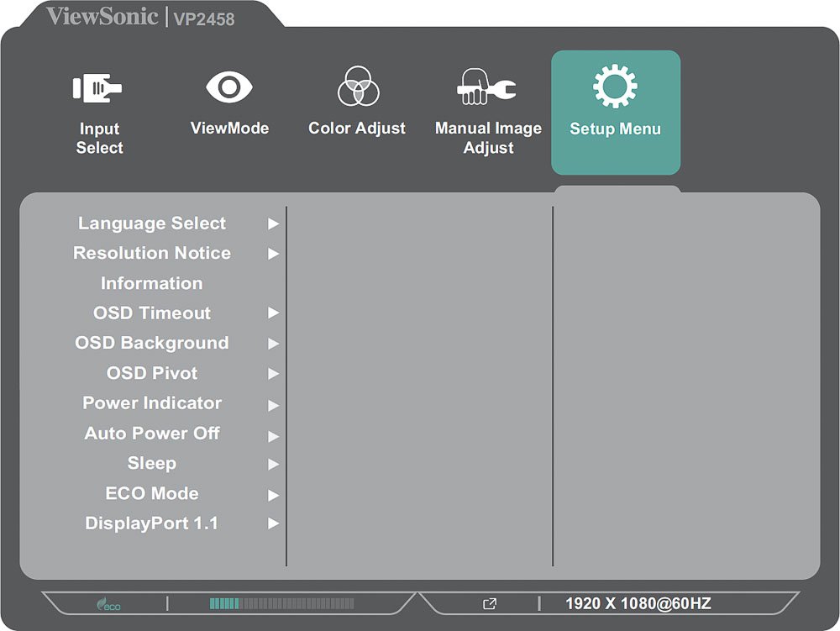This screenshot has height=631, width=840.
Task: Click the 1920 X 1080@60HZ resolution text
Action: click(x=638, y=603)
